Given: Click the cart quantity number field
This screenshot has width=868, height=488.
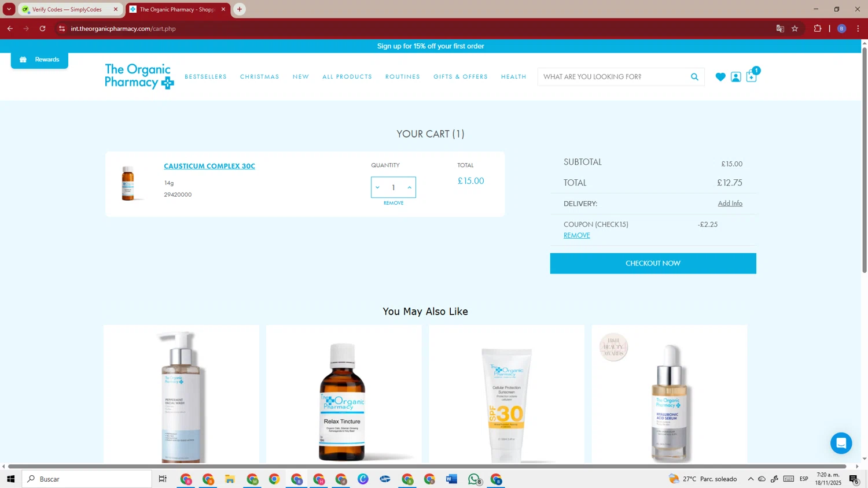Looking at the screenshot, I should click(x=393, y=187).
